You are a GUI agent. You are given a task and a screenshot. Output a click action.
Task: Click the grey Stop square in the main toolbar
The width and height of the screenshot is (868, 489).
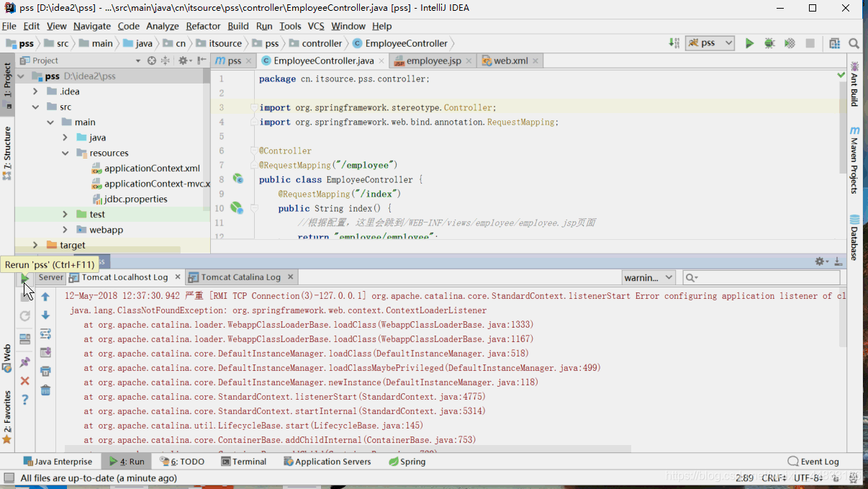click(810, 43)
